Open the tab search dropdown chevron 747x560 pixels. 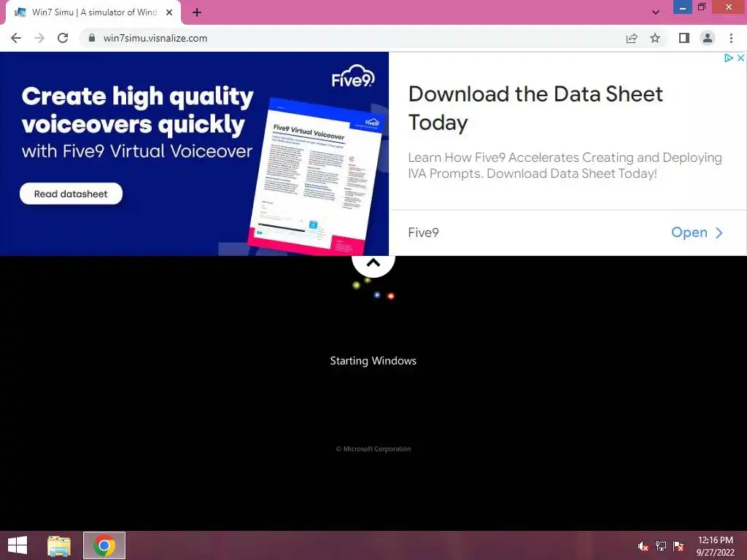click(x=656, y=13)
